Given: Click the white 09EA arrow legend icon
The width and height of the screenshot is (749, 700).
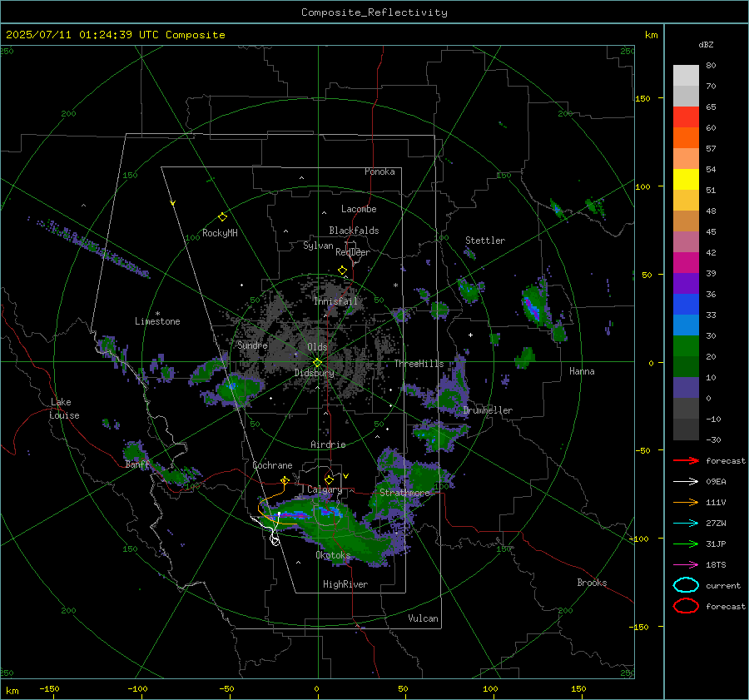Looking at the screenshot, I should click(x=686, y=482).
